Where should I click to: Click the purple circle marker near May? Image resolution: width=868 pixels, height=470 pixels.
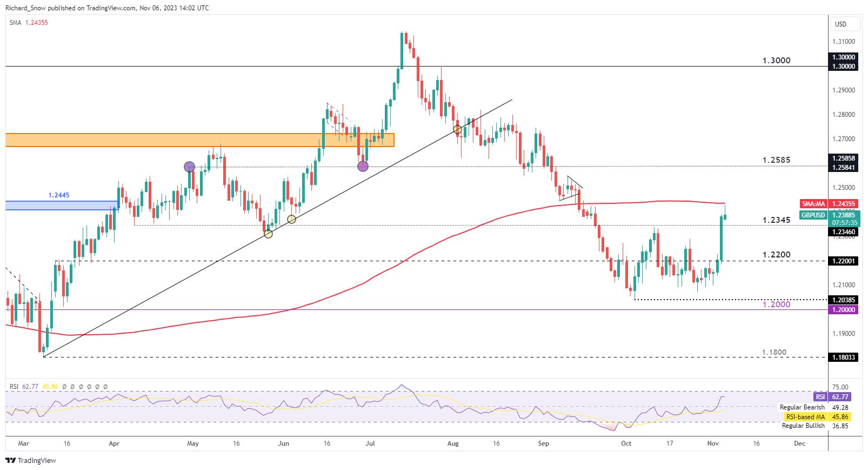[189, 167]
